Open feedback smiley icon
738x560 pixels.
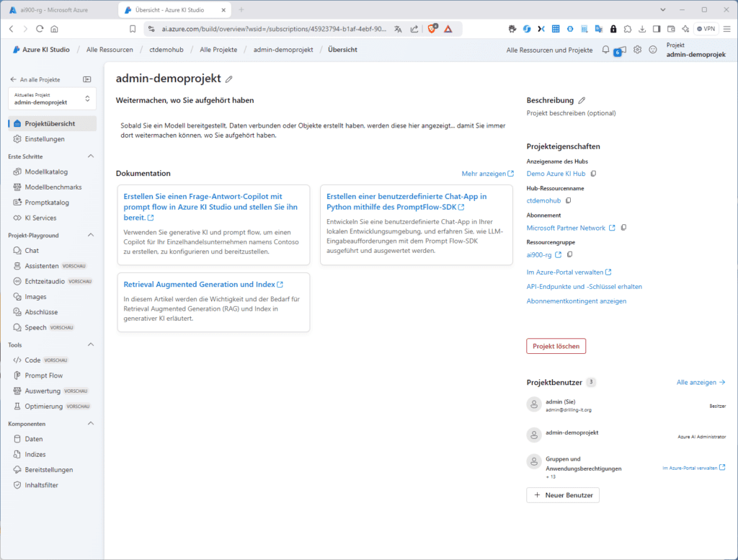(x=653, y=50)
